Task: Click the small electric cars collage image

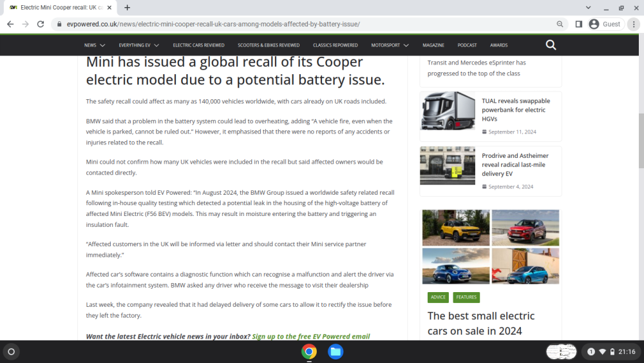Action: pyautogui.click(x=490, y=247)
